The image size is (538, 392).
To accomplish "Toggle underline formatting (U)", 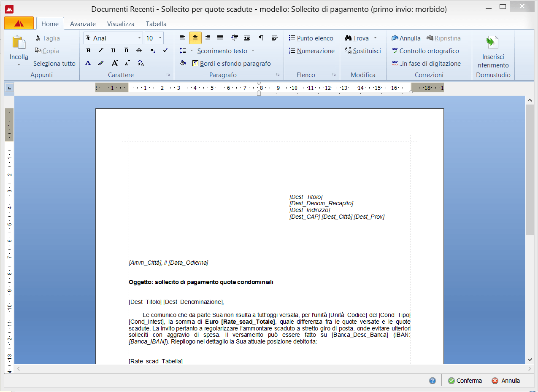I will tap(113, 51).
